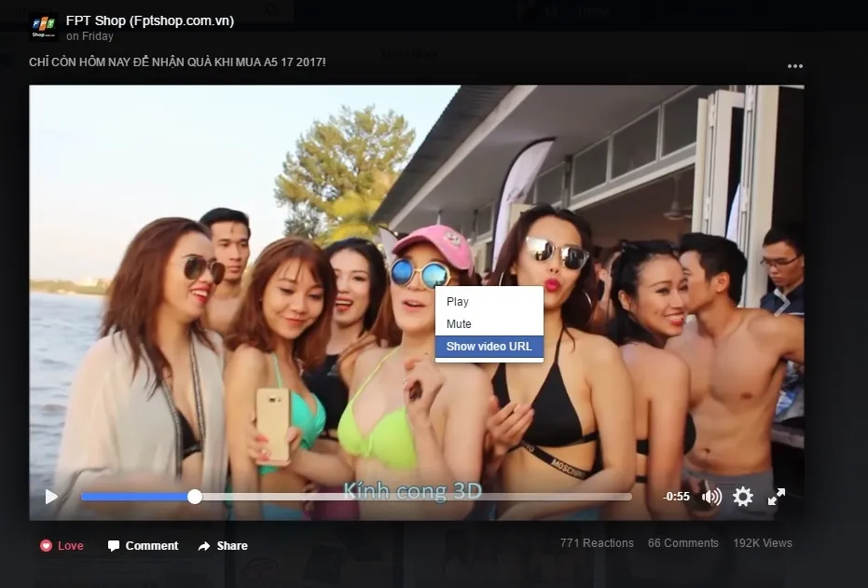868x588 pixels.
Task: Select Play in the context menu
Action: click(x=457, y=301)
